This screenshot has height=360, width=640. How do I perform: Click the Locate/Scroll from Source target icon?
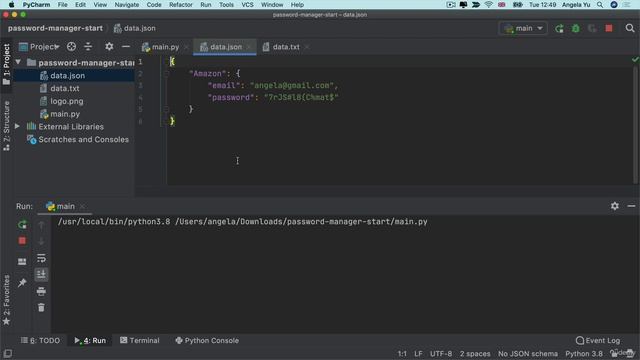71,47
